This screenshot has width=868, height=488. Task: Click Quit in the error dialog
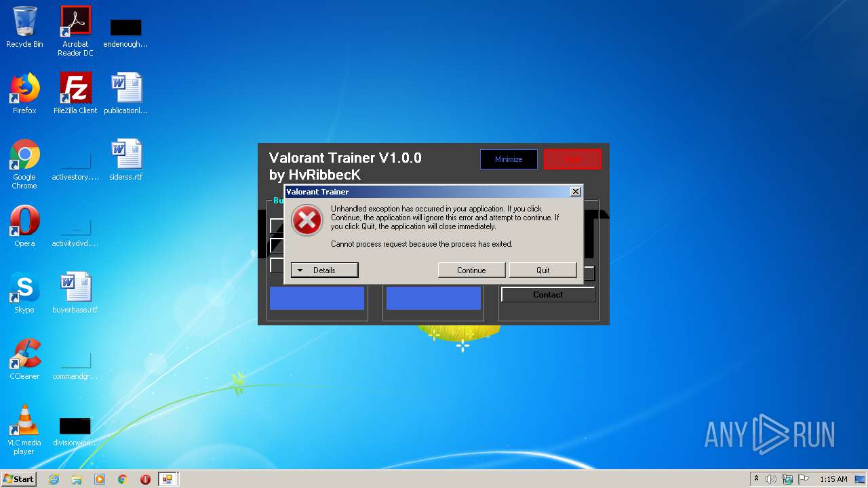pyautogui.click(x=542, y=270)
